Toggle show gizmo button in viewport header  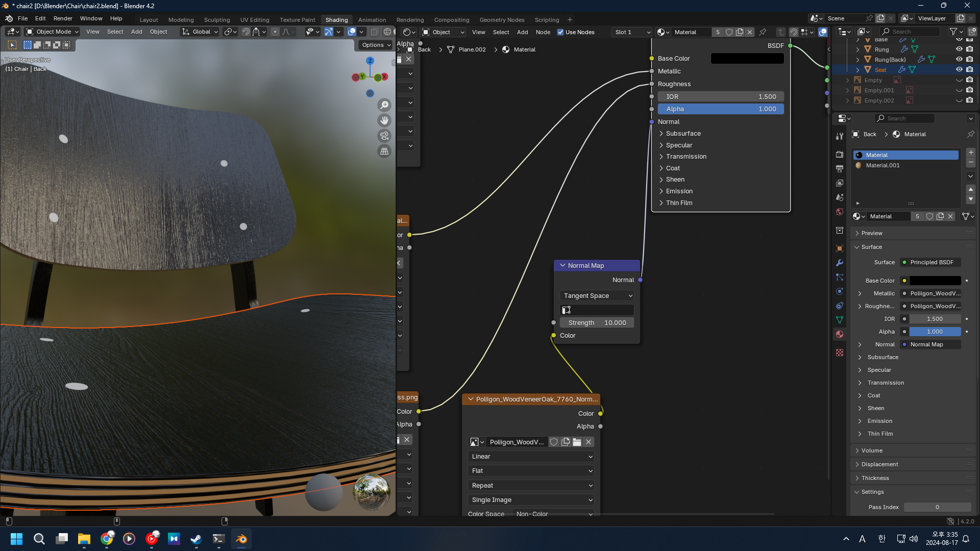[329, 32]
